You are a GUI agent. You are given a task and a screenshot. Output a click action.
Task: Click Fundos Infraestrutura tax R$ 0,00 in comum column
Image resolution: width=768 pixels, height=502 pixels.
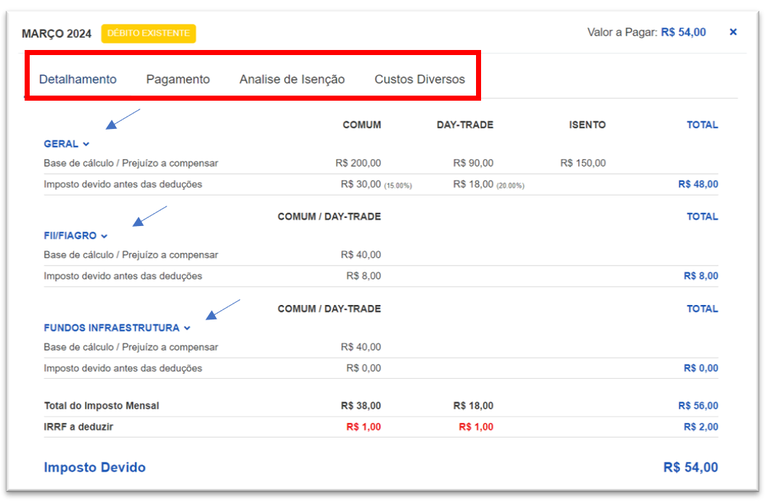pyautogui.click(x=363, y=368)
